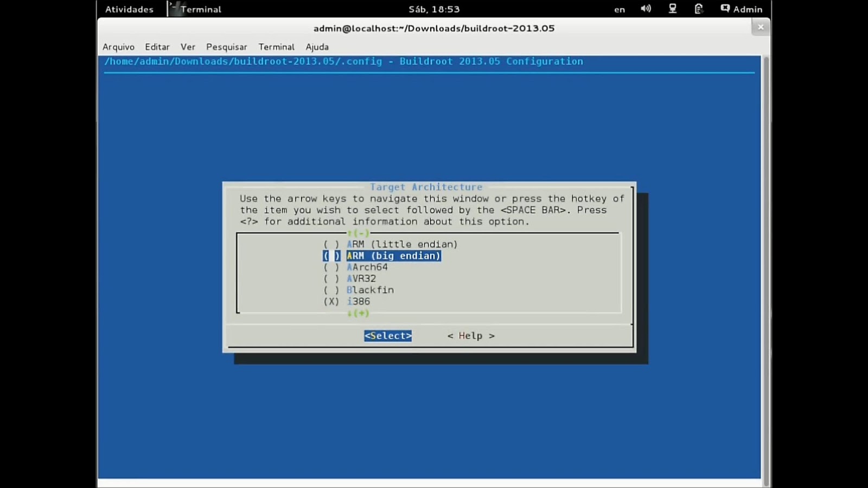
Task: Open the Terminal menu in the menu bar
Action: pos(276,47)
